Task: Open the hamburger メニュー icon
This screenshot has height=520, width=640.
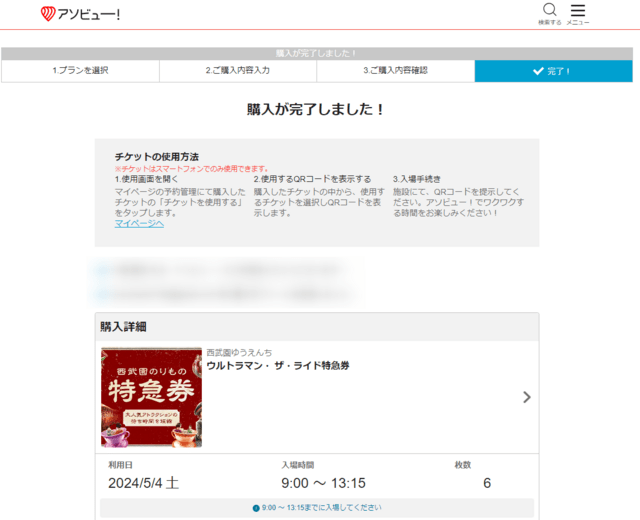Action: click(578, 10)
